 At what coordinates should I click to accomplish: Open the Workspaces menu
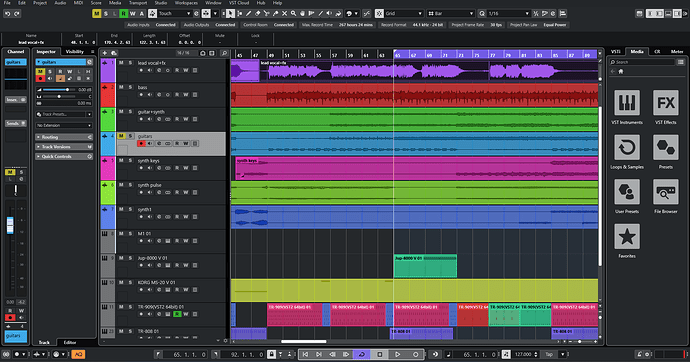coord(187,3)
